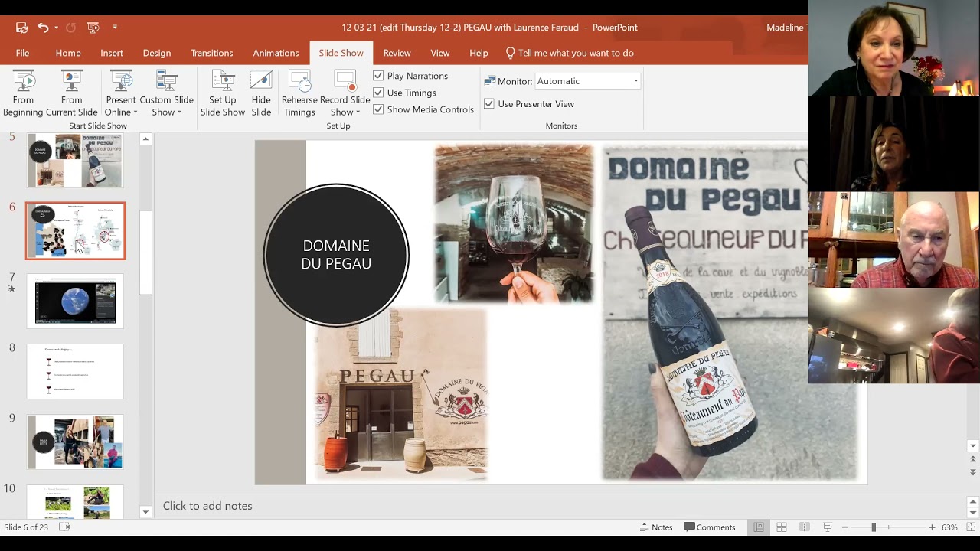The image size is (980, 551).
Task: Start slideshow From Beginning
Action: click(23, 93)
